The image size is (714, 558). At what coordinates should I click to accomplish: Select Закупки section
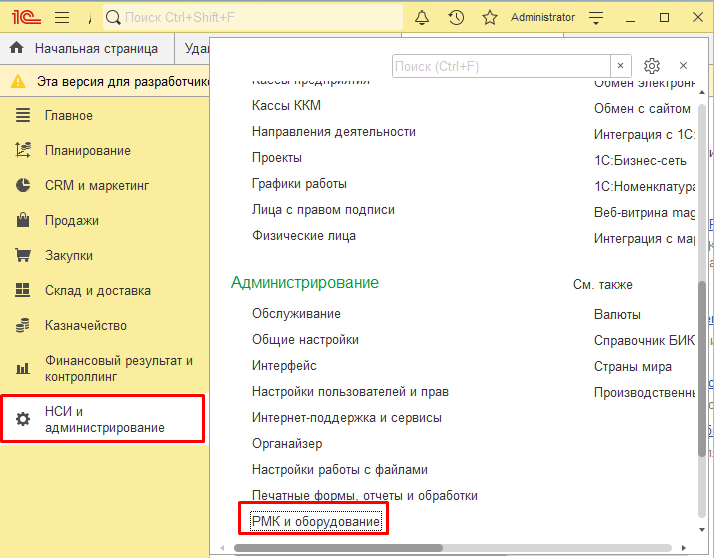[x=69, y=256]
